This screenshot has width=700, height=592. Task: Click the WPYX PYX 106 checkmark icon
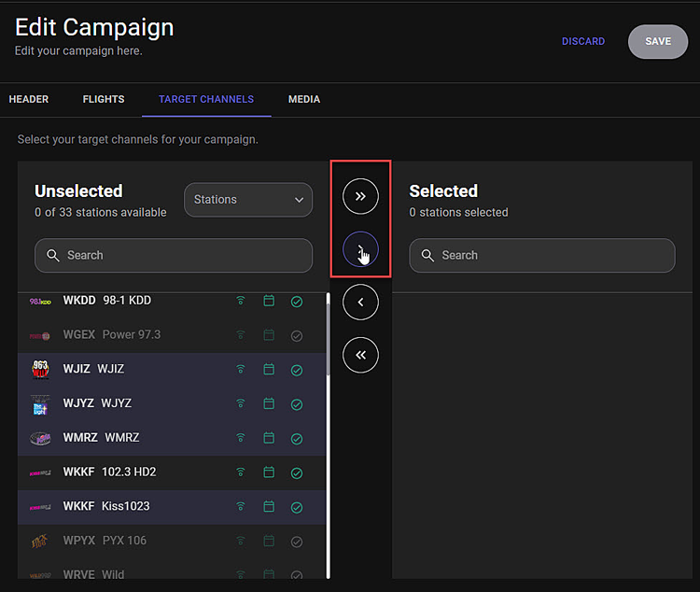tap(297, 542)
